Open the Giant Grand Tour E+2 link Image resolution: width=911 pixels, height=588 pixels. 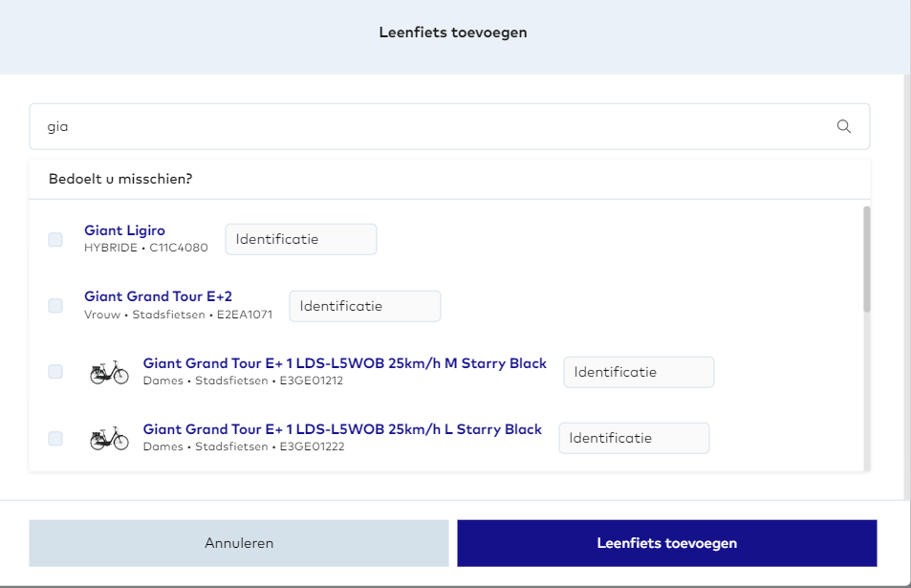point(158,296)
